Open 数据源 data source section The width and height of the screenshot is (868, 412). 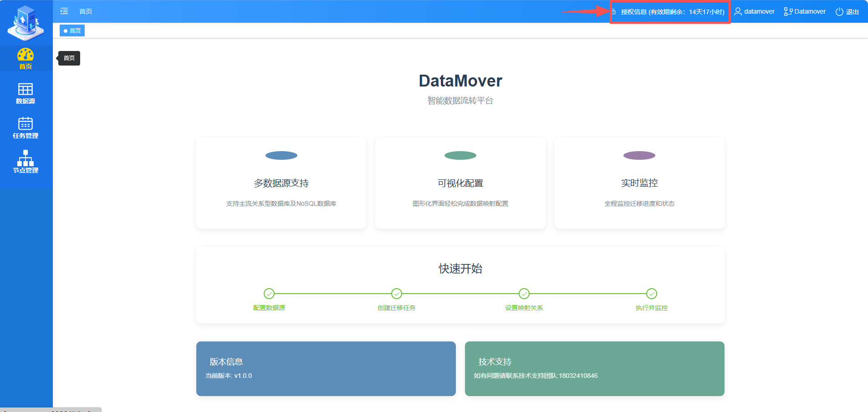[x=26, y=93]
